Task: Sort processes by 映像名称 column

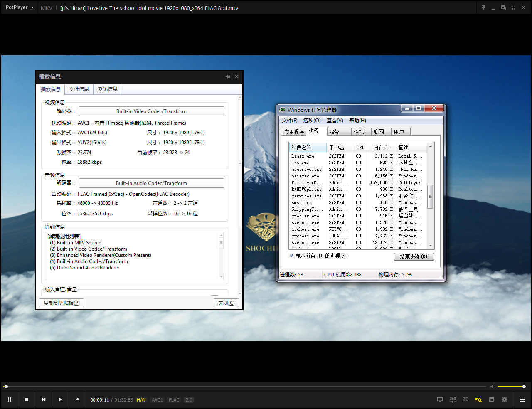Action: pyautogui.click(x=308, y=148)
